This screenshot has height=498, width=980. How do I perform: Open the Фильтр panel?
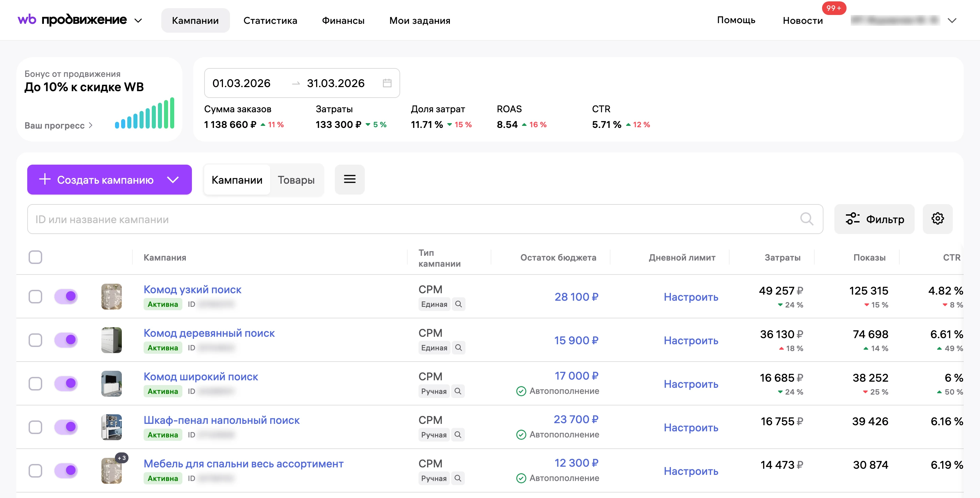tap(874, 219)
